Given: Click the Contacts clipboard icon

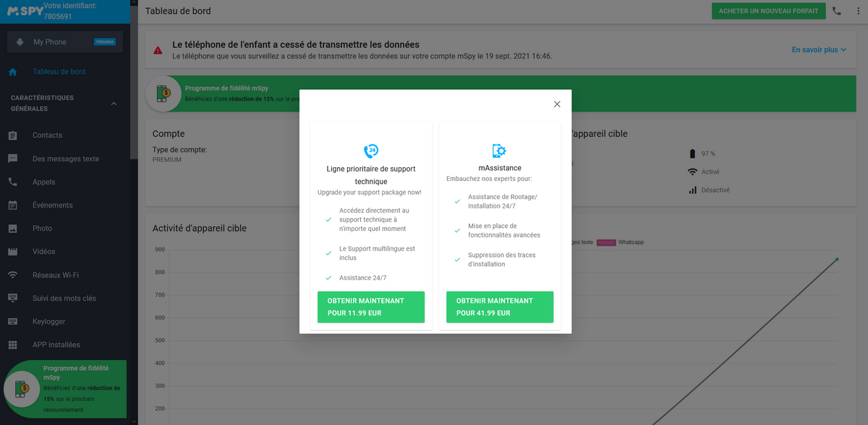Looking at the screenshot, I should [12, 135].
